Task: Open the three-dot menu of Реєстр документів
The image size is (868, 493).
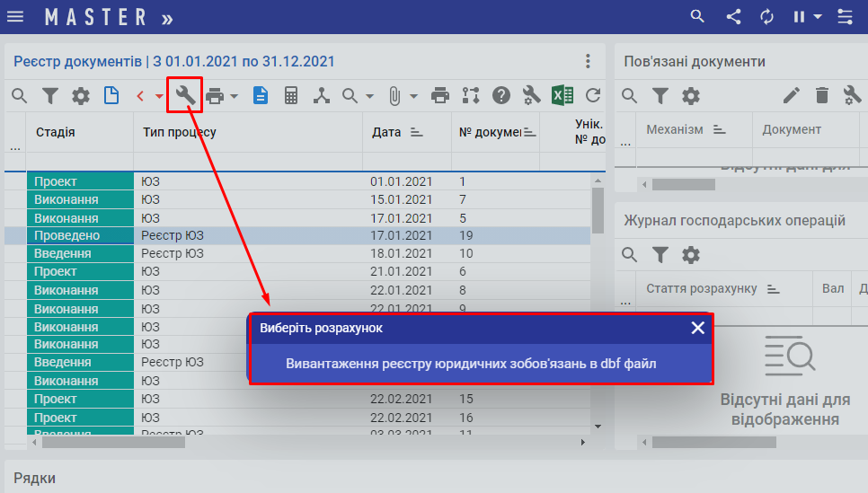Action: (x=588, y=61)
